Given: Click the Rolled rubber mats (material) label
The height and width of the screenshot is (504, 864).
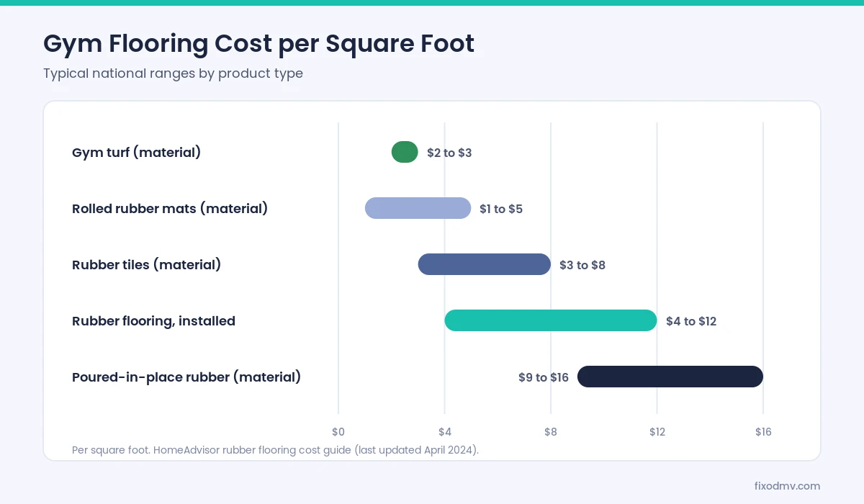Looking at the screenshot, I should (x=170, y=209).
